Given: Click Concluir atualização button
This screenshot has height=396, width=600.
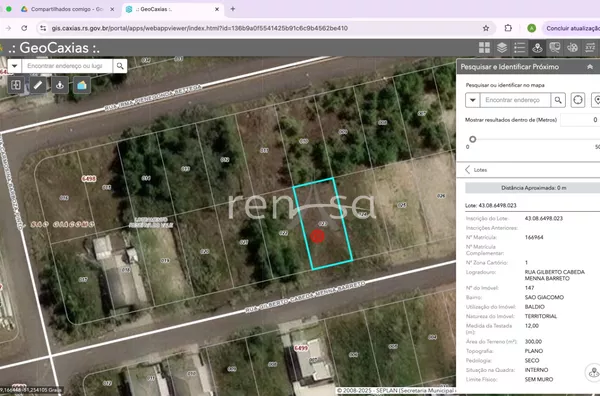Looking at the screenshot, I should (x=571, y=28).
